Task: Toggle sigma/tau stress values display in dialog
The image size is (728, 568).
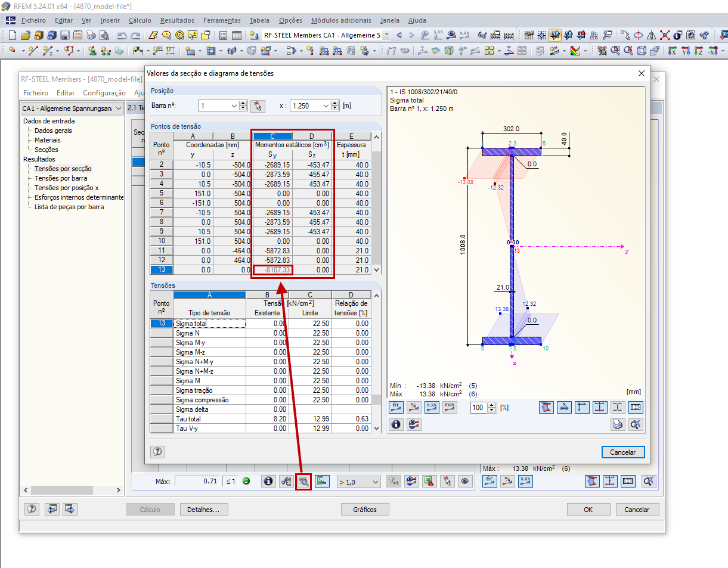Action: click(397, 407)
